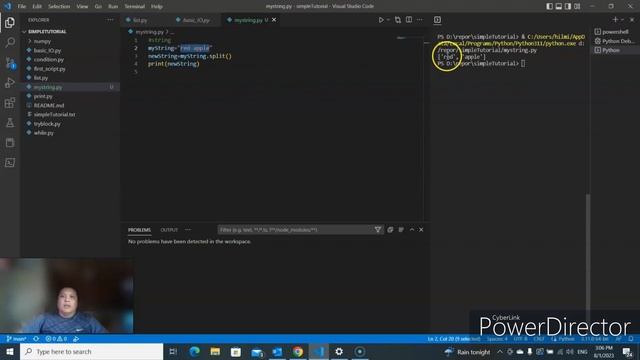Open tryblock.py in the explorer

[x=47, y=124]
